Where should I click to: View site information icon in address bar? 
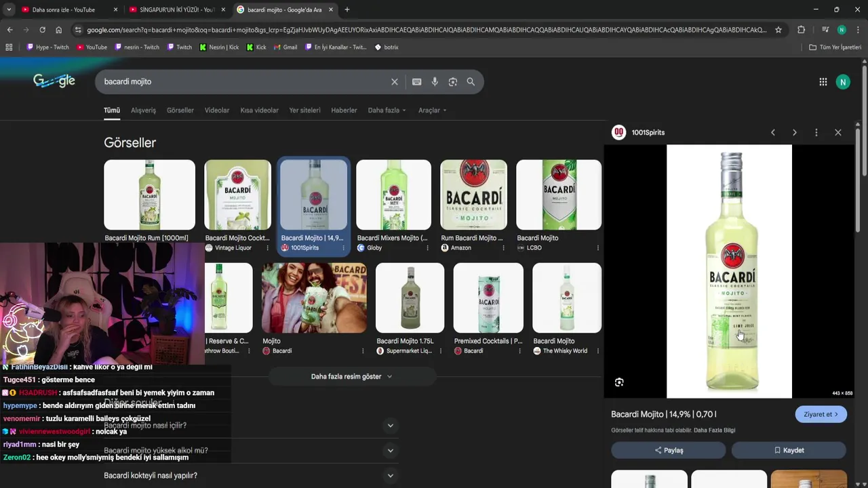(78, 30)
